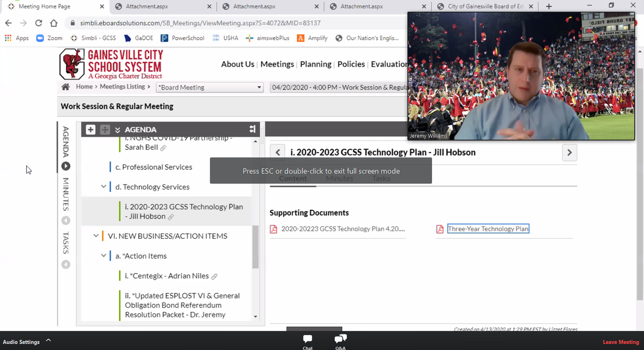644x350 pixels.
Task: Collapse the d. Technology Services node
Action: click(104, 187)
